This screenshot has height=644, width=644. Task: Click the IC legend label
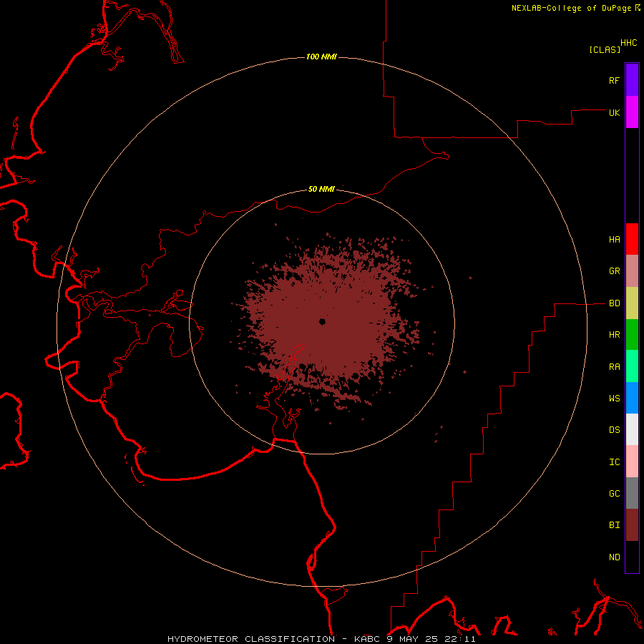pyautogui.click(x=614, y=462)
